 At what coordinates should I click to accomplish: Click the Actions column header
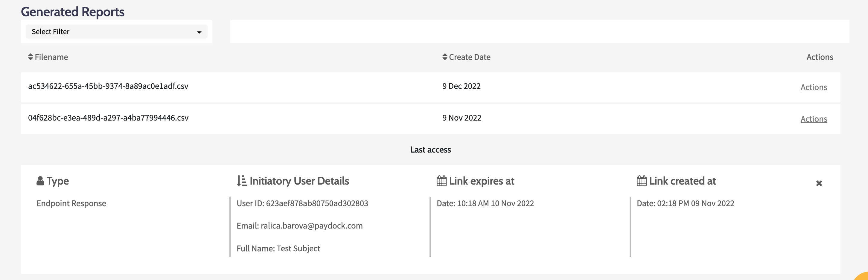pos(820,57)
